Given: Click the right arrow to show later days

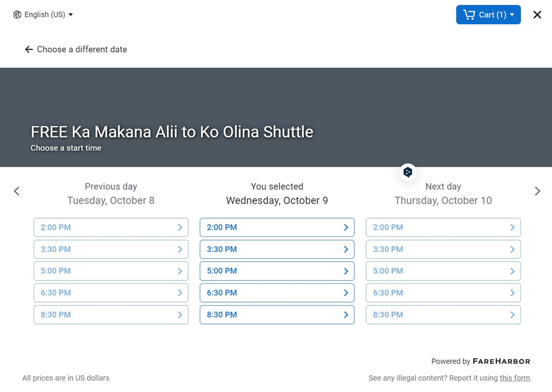Looking at the screenshot, I should pos(537,191).
